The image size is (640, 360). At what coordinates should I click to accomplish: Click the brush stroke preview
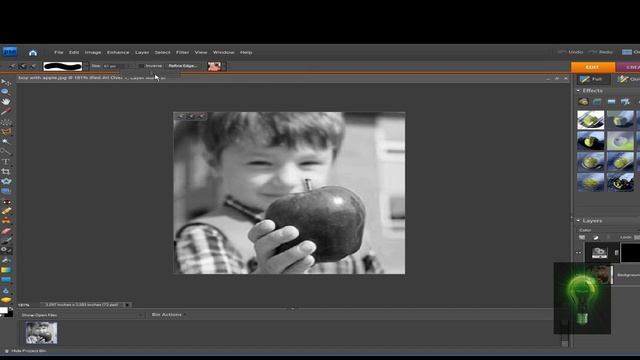[x=62, y=66]
